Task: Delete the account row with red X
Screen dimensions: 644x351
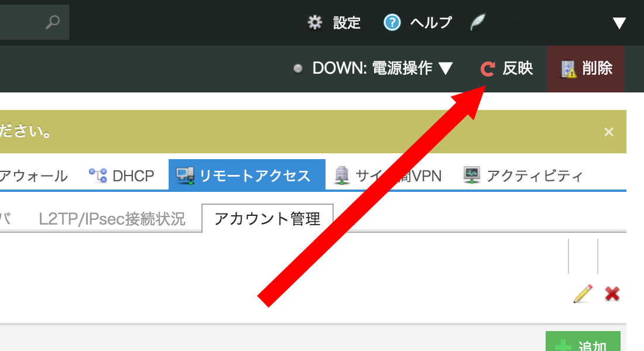Action: 612,294
